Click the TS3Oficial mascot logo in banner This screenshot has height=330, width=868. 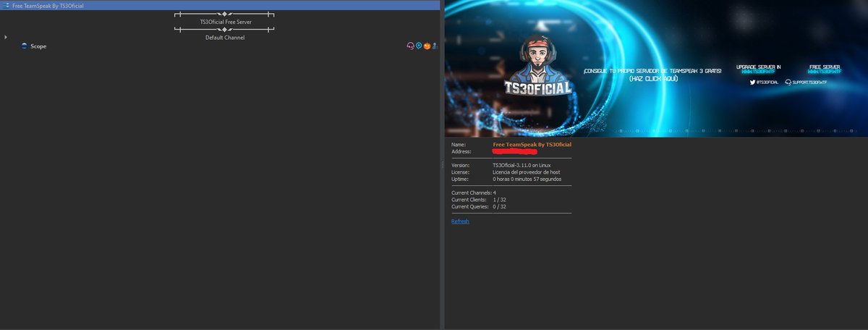[x=537, y=66]
